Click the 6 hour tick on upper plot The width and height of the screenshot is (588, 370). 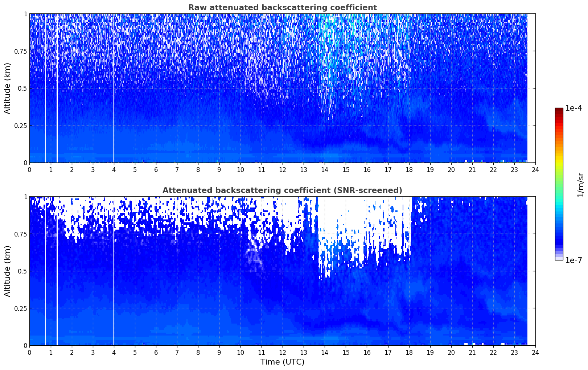tap(156, 169)
